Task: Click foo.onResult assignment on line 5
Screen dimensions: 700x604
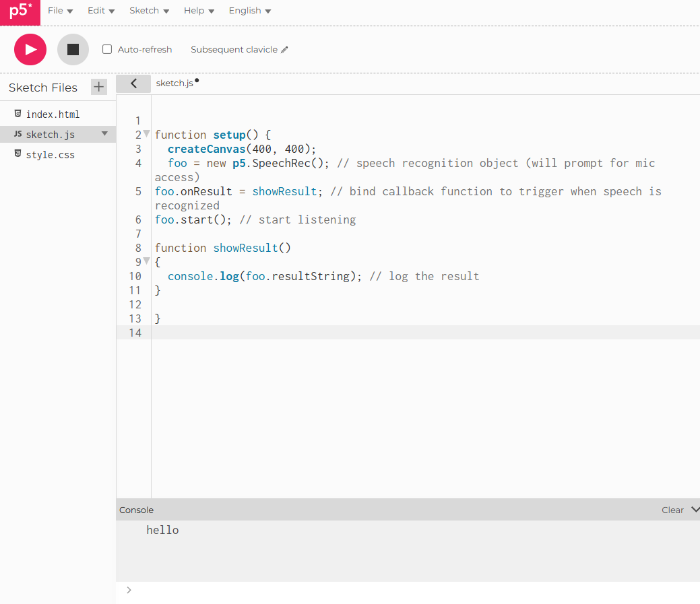Action: [x=239, y=191]
